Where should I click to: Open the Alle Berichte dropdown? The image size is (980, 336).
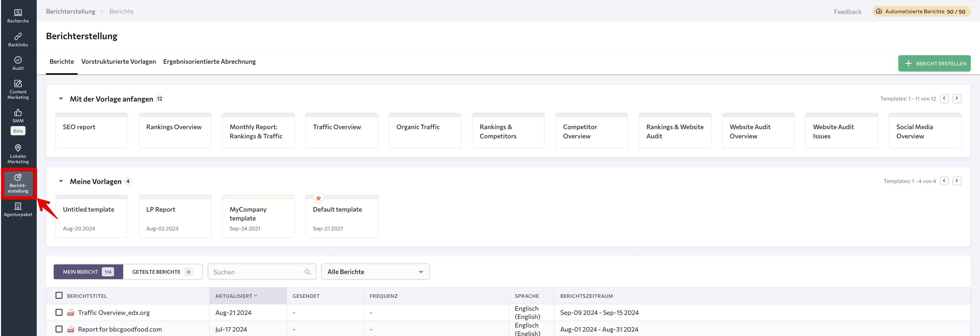375,272
